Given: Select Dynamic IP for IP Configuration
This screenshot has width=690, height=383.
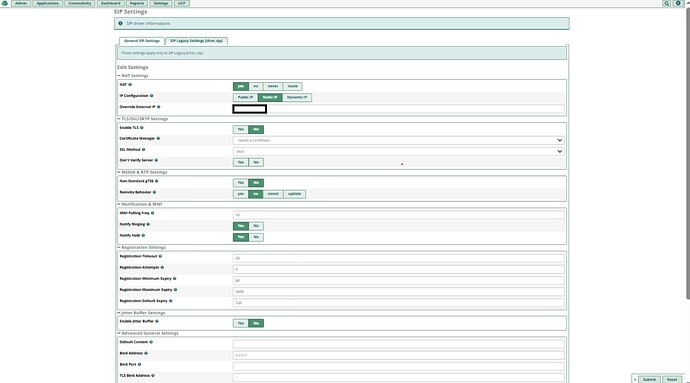Looking at the screenshot, I should tap(297, 97).
